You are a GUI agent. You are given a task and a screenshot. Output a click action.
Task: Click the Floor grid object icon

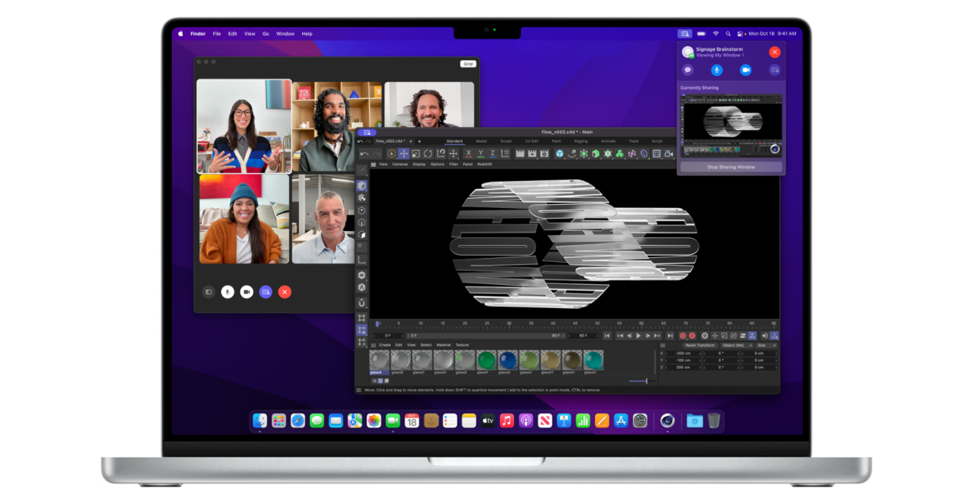[x=656, y=153]
